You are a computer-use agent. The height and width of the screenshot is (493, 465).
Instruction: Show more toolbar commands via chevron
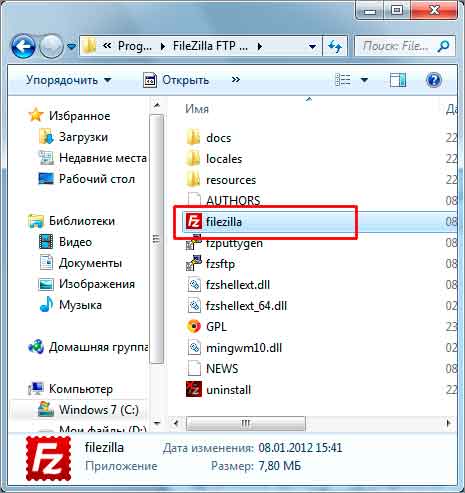(236, 80)
